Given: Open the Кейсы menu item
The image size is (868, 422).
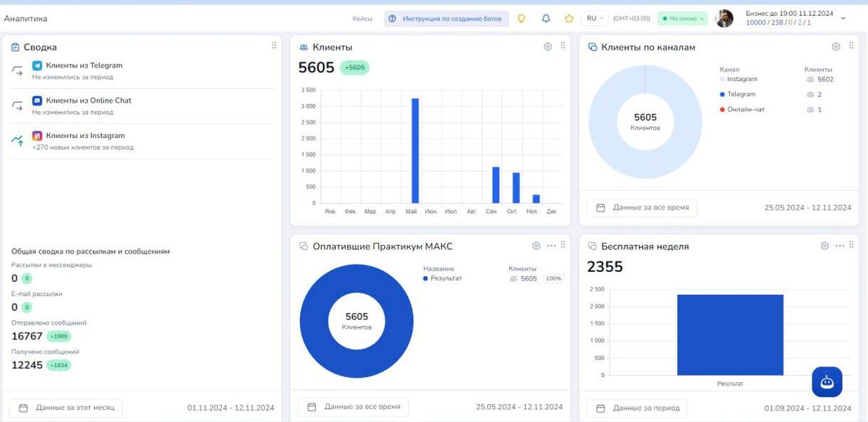Looking at the screenshot, I should (x=362, y=19).
